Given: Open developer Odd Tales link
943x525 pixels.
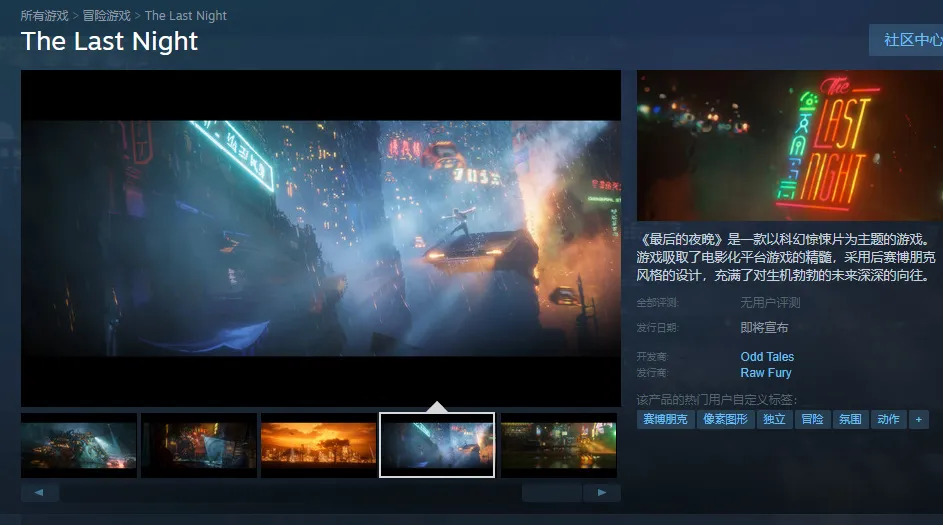Looking at the screenshot, I should click(767, 357).
